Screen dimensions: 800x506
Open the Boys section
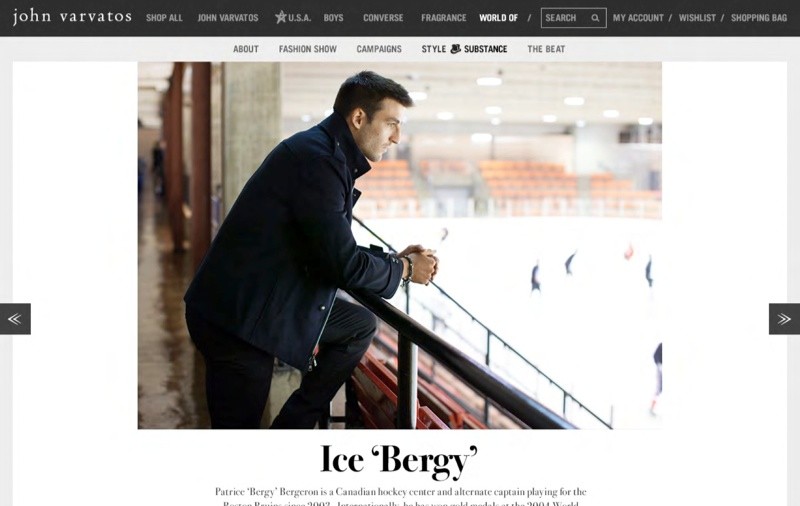333,18
